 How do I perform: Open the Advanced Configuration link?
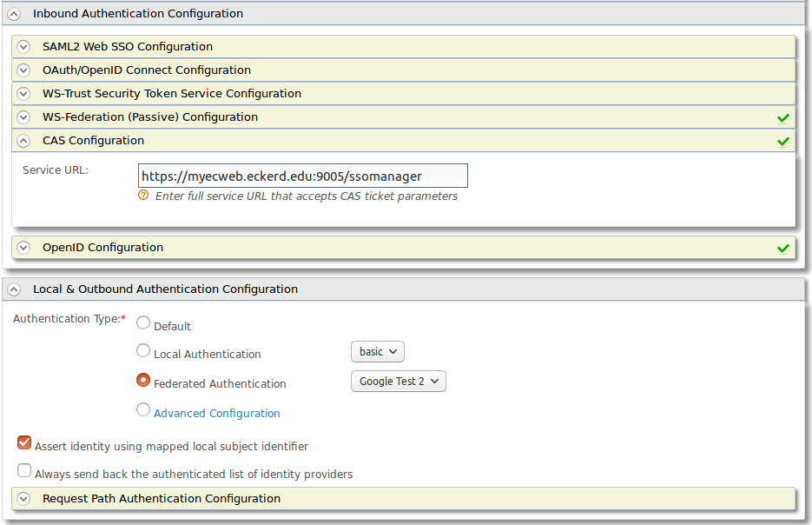click(x=217, y=413)
